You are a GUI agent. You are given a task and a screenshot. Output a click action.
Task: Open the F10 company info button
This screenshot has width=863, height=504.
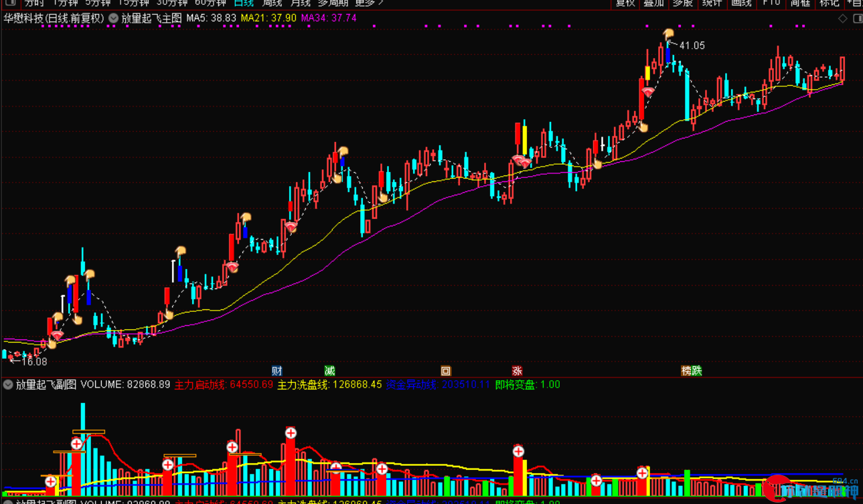[771, 3]
